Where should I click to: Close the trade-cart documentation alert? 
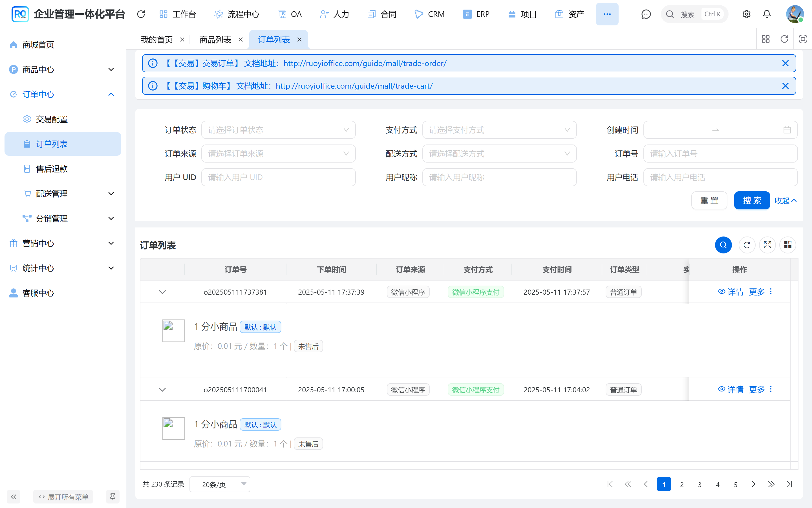click(x=785, y=86)
